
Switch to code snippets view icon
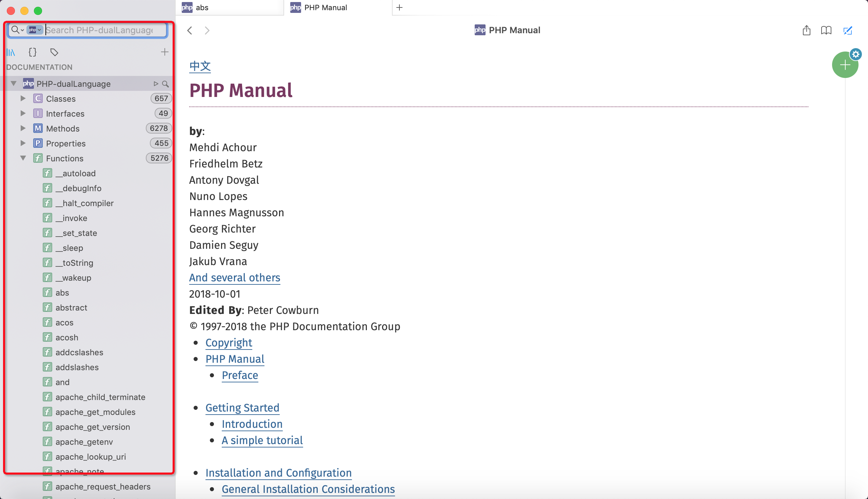click(33, 52)
